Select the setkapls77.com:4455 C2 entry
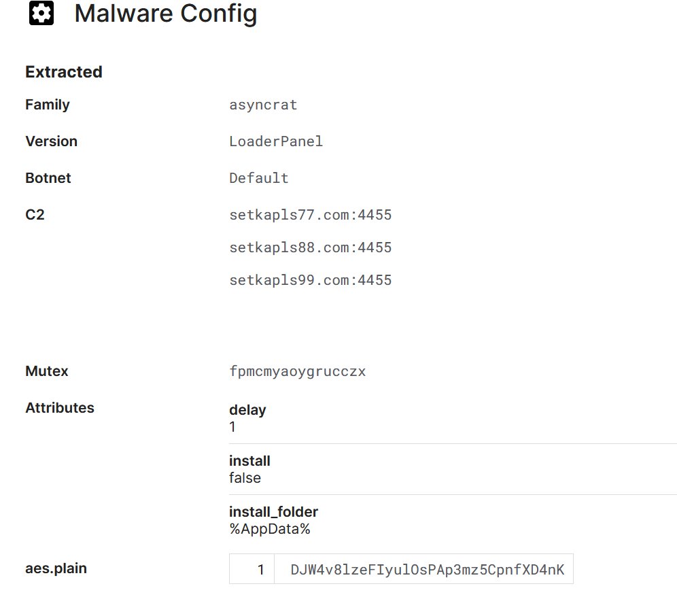The image size is (677, 616). coord(311,215)
